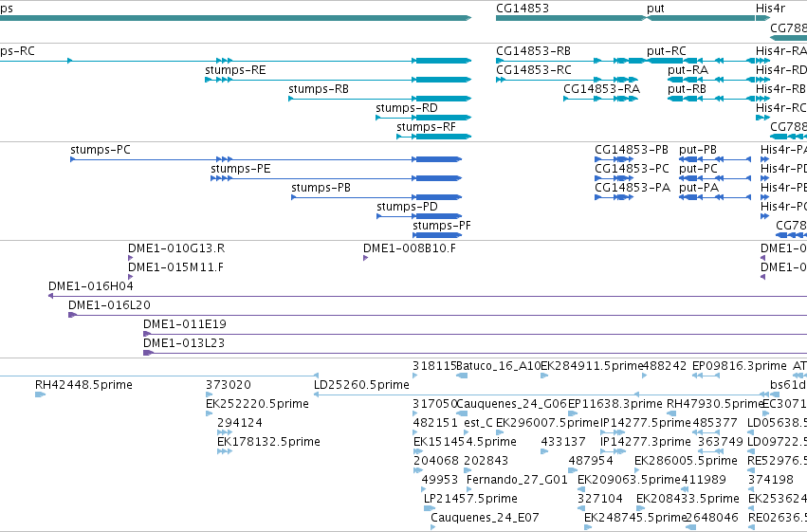Select the put-RB transcript label
This screenshot has height=532, width=807.
(688, 89)
